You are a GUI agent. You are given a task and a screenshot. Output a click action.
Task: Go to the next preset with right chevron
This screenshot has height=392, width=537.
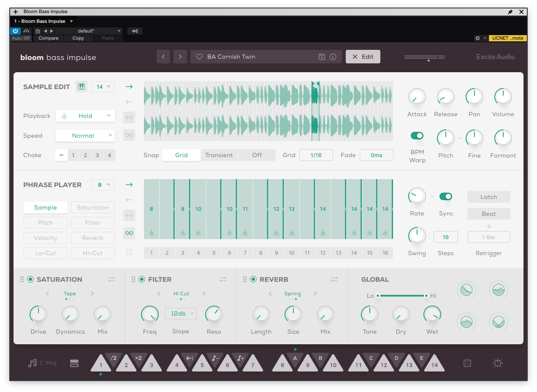[x=180, y=57]
